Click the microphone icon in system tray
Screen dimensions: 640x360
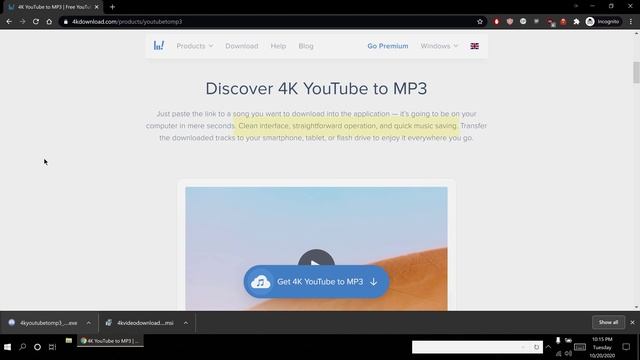(558, 340)
